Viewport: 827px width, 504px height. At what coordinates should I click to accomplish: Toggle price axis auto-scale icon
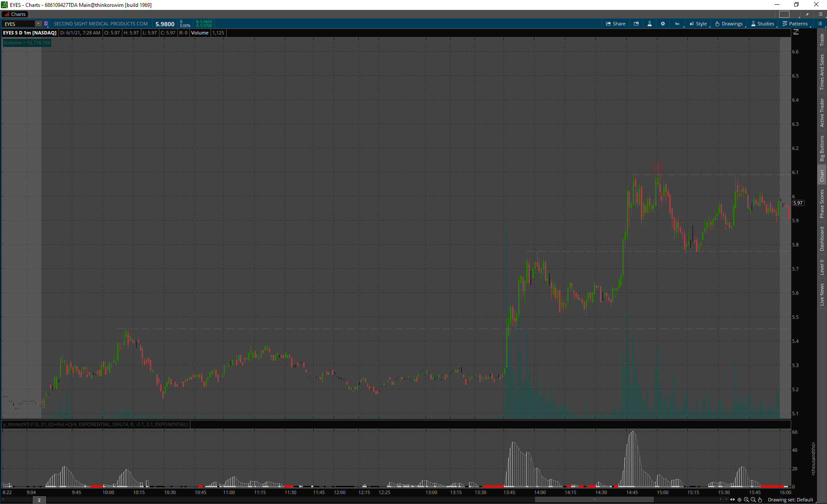tap(796, 32)
